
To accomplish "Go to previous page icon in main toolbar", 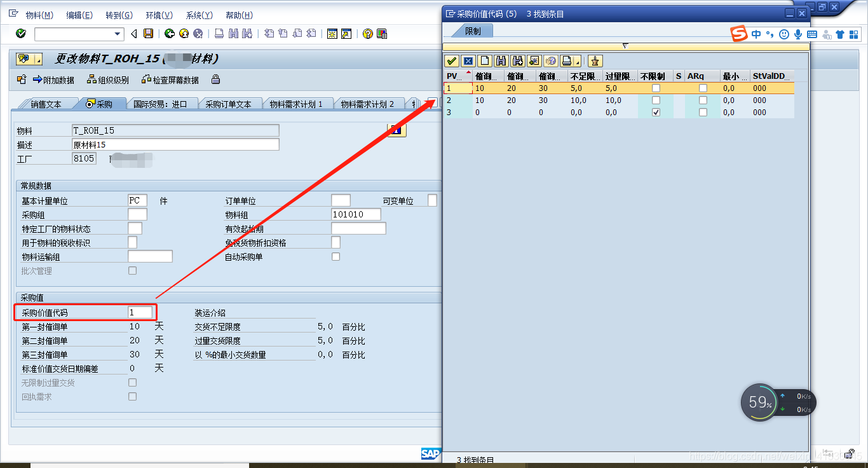I will point(283,34).
